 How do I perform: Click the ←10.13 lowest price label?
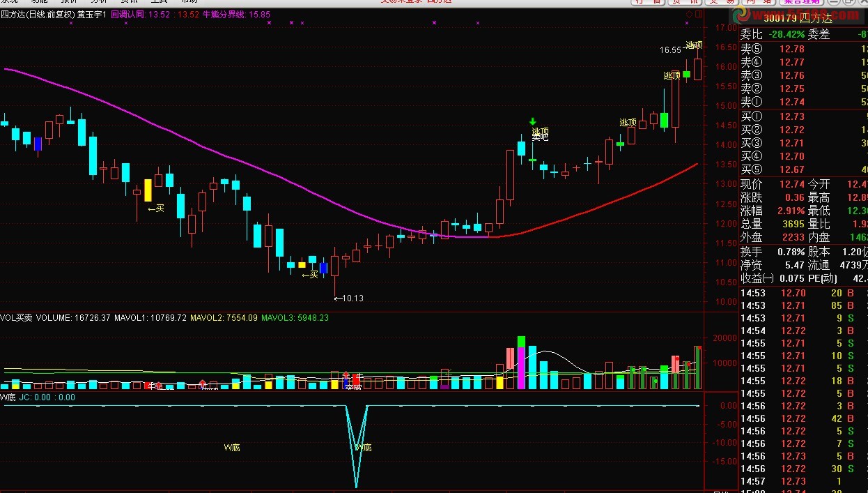coord(348,298)
